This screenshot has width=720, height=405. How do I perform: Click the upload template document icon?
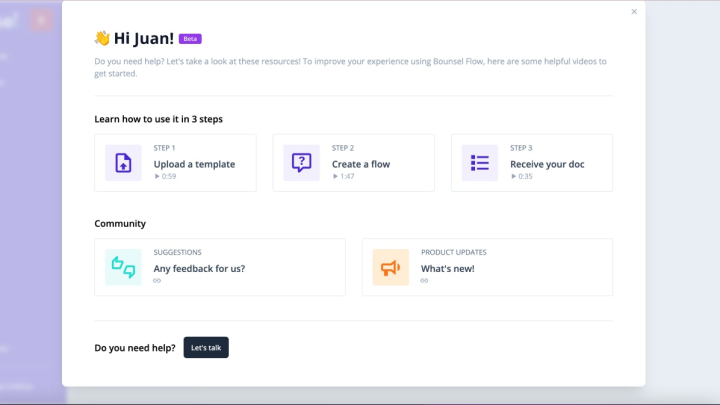pyautogui.click(x=123, y=163)
